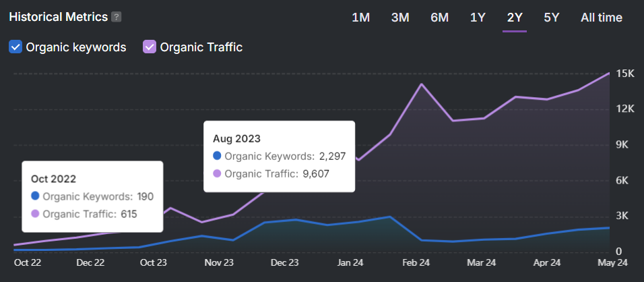Viewport: 644px width, 282px height.
Task: Switch chart to 5Y range
Action: click(551, 18)
